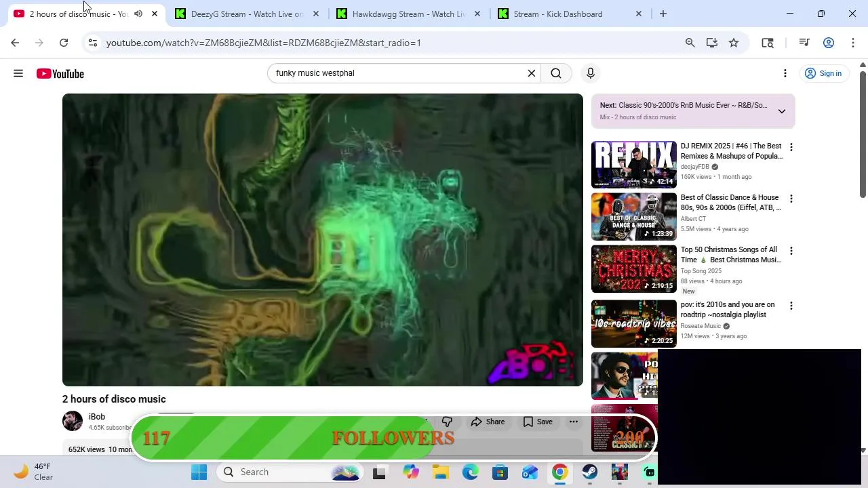Open the Top 50 Christmas Songs title link
Viewport: 868px width, 488px height.
click(731, 255)
